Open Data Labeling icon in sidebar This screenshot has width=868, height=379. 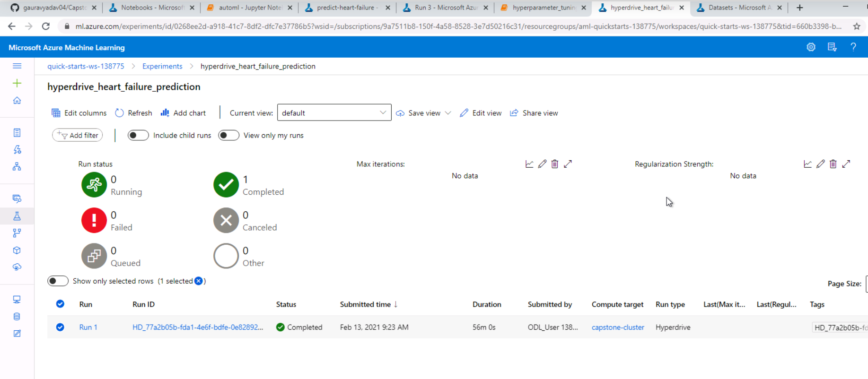[x=17, y=334]
